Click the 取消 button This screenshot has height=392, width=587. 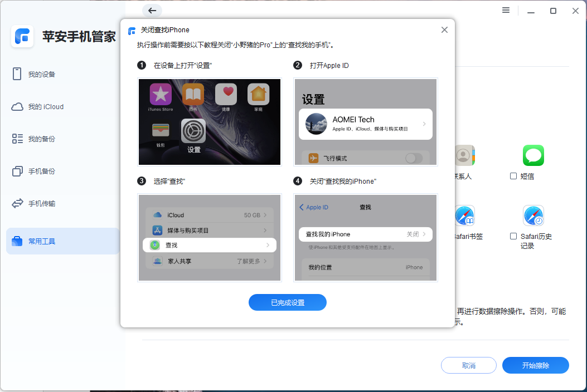coord(468,365)
